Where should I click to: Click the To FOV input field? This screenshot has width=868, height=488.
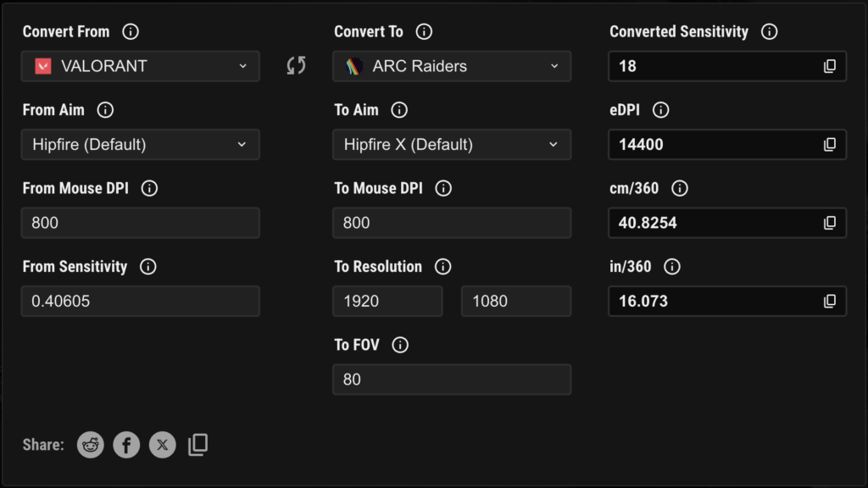pos(452,380)
